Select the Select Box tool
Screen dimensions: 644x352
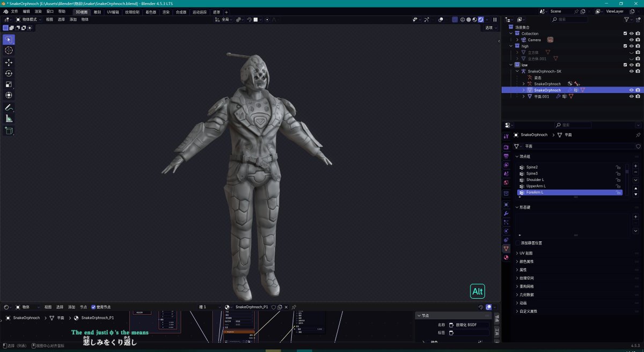tap(9, 39)
